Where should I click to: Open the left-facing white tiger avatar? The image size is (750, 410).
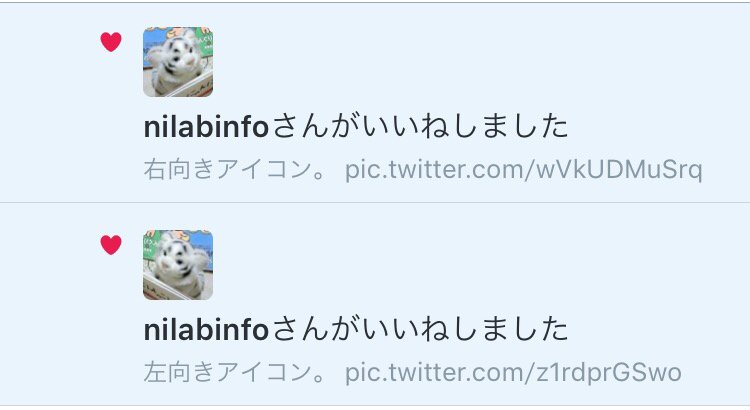[x=178, y=265]
